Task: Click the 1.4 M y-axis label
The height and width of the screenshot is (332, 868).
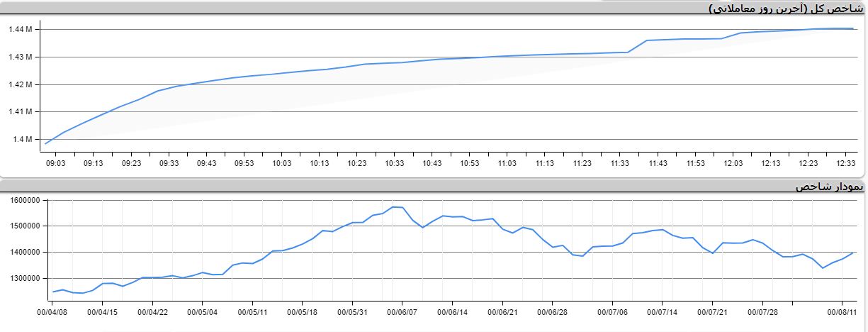Action: (x=23, y=140)
